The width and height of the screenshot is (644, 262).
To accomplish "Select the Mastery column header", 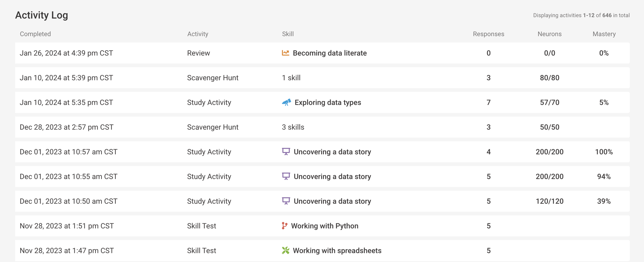I will pos(604,34).
